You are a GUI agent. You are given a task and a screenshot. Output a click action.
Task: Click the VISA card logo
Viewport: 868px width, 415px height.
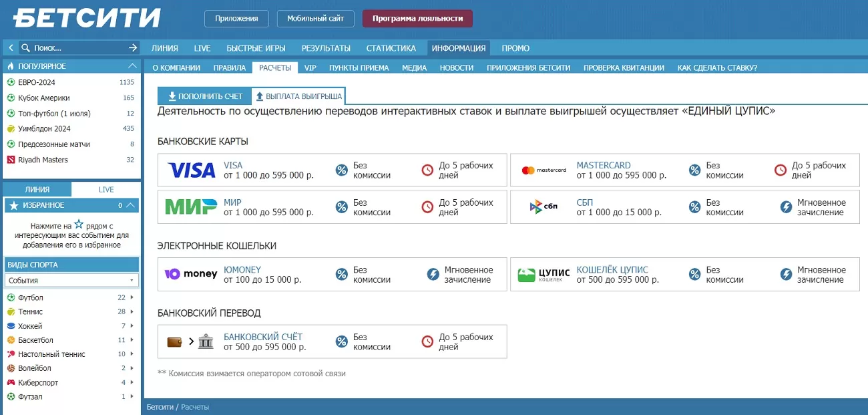pyautogui.click(x=191, y=170)
